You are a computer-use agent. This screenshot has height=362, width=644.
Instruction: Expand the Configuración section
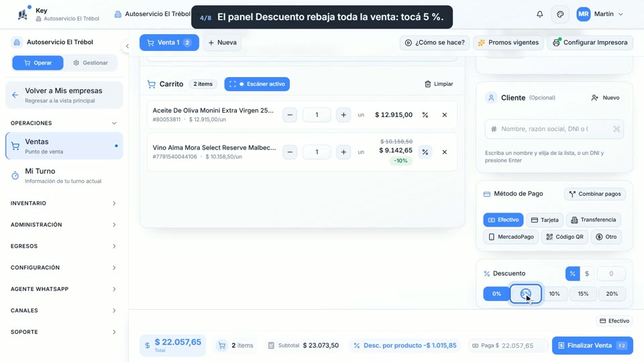(x=64, y=267)
